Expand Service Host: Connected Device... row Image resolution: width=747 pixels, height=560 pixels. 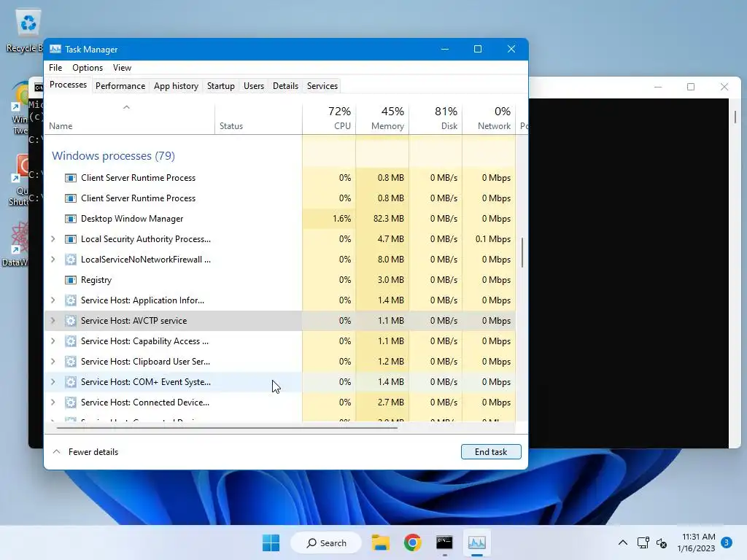(x=53, y=402)
